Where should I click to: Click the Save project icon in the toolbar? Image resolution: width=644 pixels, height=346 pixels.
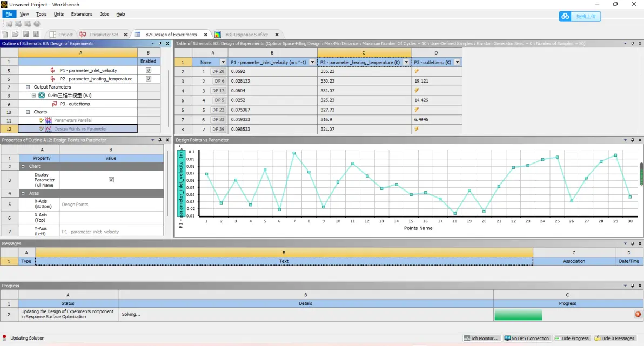click(25, 35)
